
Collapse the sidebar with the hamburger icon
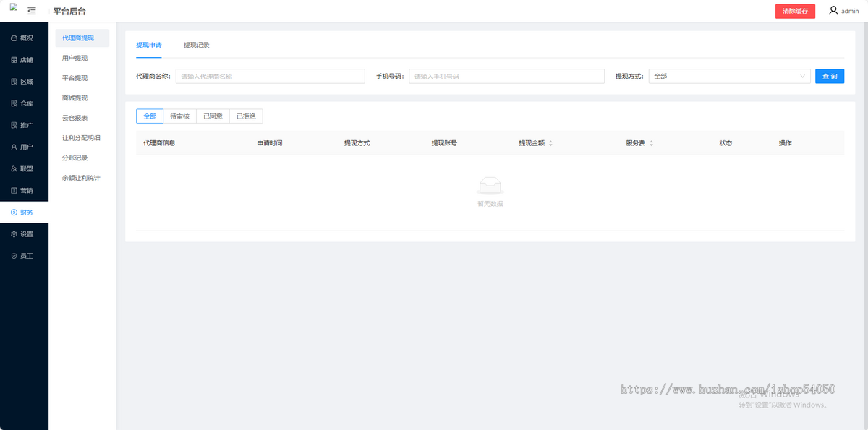coord(31,11)
